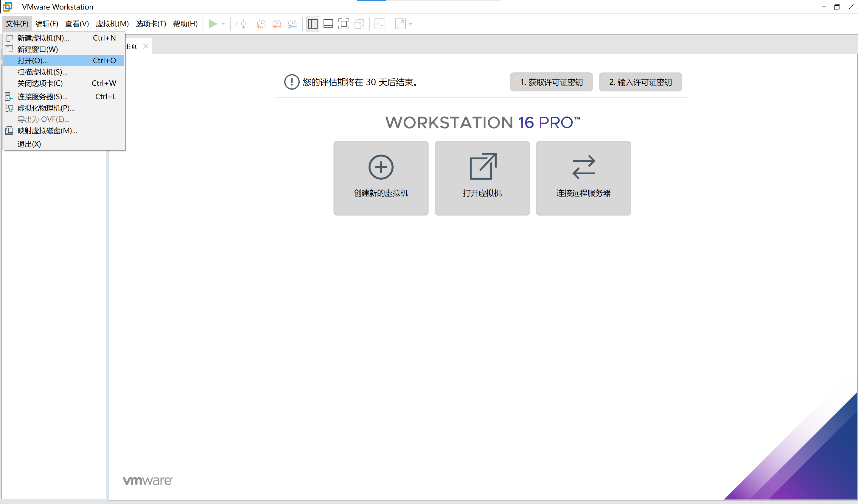Screen dimensions: 858x504
Task: Switch to the 主页 tab
Action: click(131, 46)
